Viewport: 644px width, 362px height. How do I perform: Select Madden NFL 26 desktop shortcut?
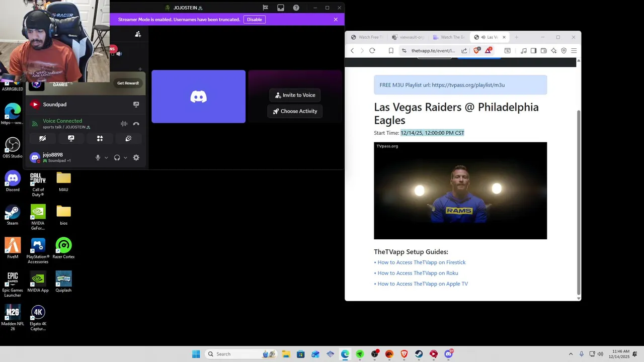coord(13,318)
